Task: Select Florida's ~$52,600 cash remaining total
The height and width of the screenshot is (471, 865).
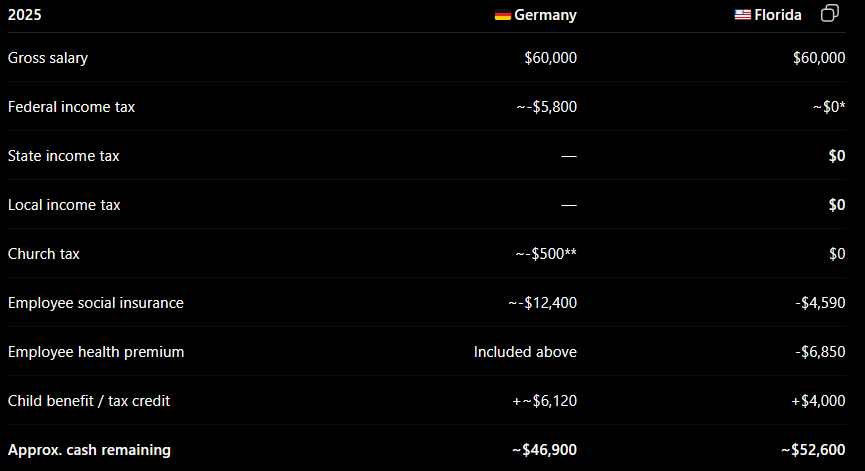Action: 813,450
